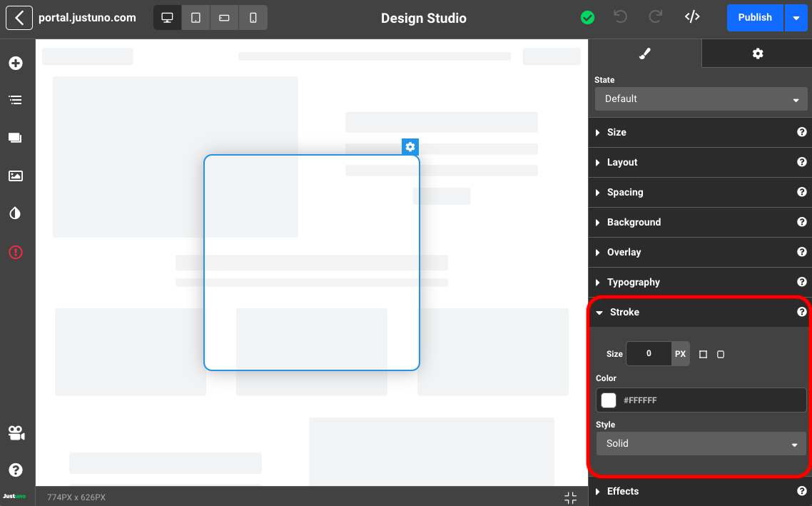Screen dimensions: 812x506
Task: Open the paintbrush design tab
Action: (x=645, y=54)
